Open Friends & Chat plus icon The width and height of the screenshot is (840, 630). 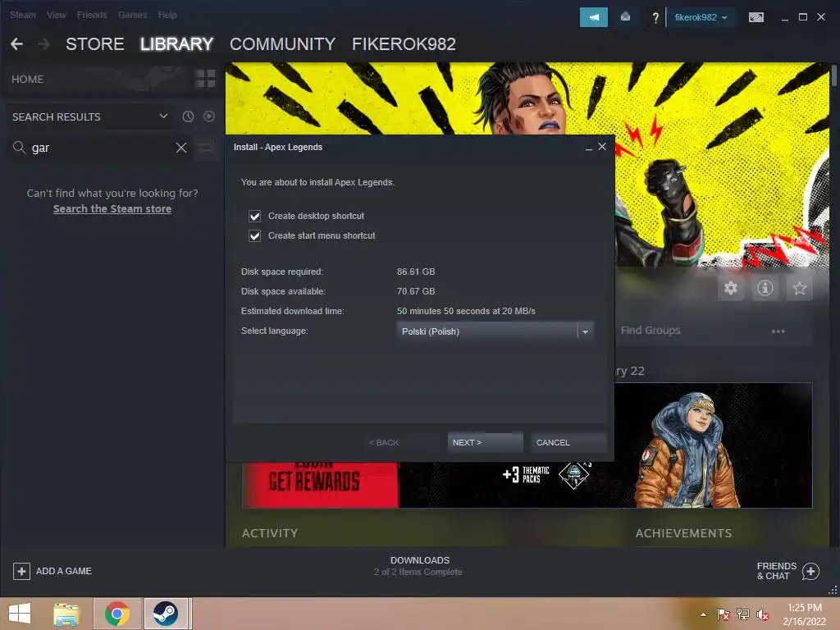tap(810, 571)
